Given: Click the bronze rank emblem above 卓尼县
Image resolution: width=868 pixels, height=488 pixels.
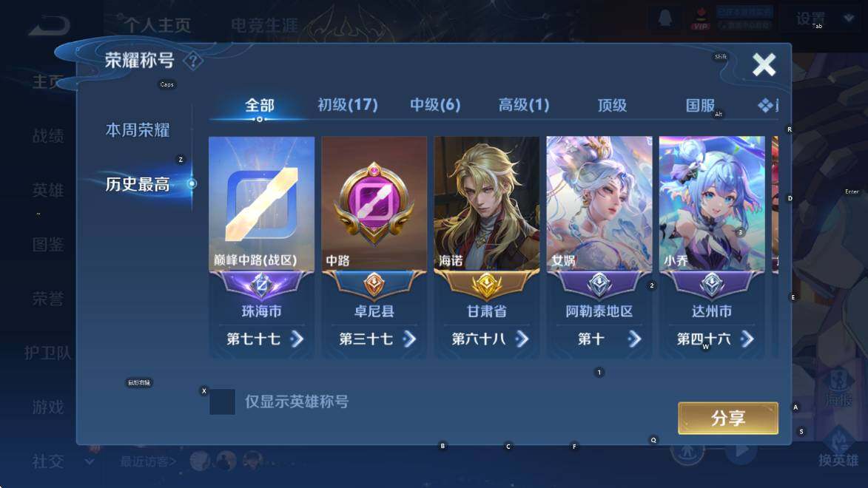Looking at the screenshot, I should click(374, 285).
